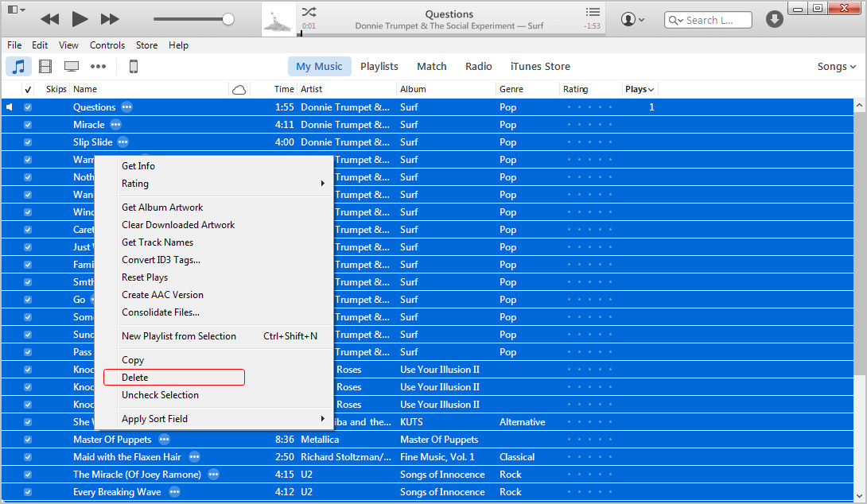The height and width of the screenshot is (504, 867).
Task: Uncheck The Miracle (Of Joey Ramone) checkbox
Action: click(28, 474)
